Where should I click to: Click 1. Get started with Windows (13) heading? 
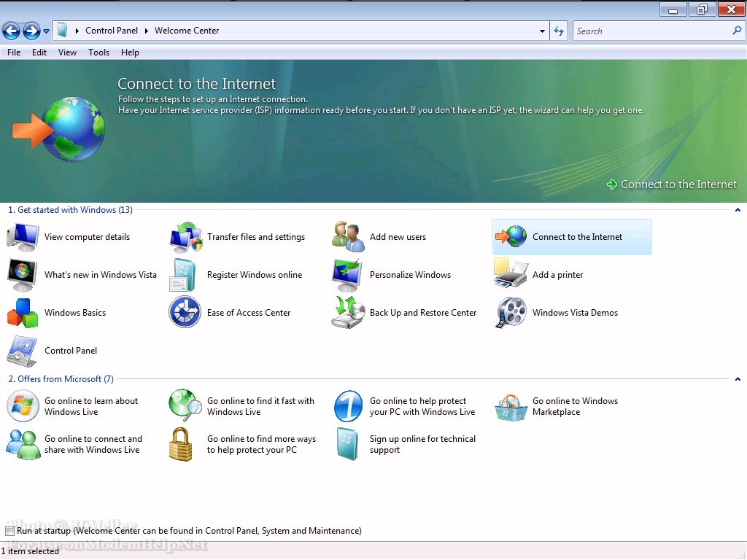pyautogui.click(x=71, y=210)
